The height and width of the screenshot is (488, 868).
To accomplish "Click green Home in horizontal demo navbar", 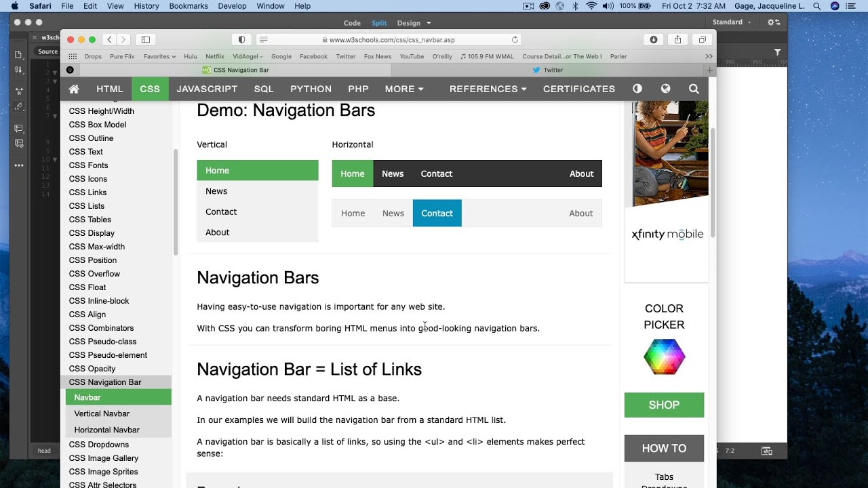I will 353,174.
